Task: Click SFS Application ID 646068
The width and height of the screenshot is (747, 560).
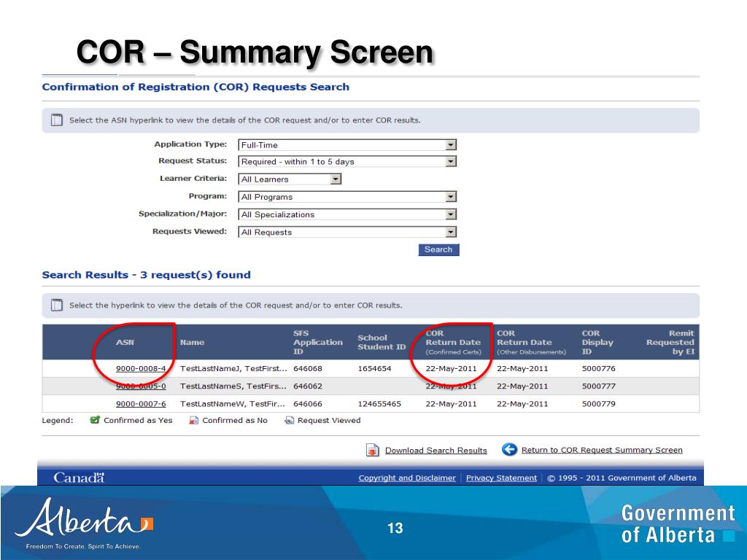Action: (x=308, y=368)
